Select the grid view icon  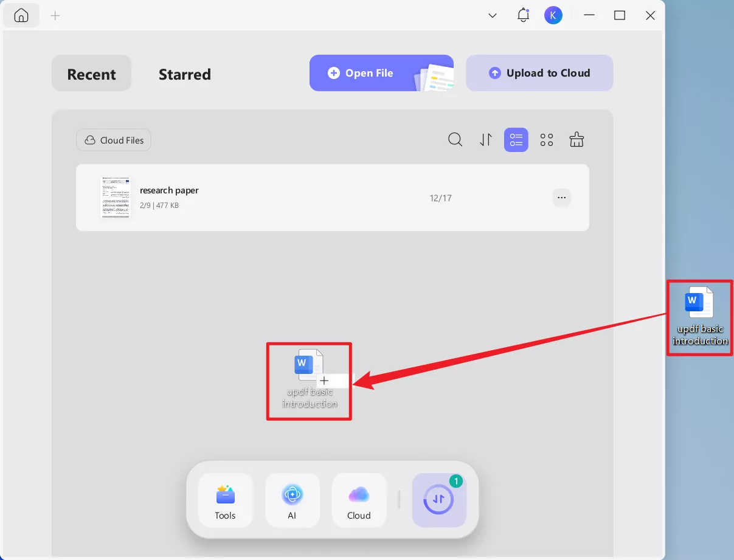tap(547, 140)
